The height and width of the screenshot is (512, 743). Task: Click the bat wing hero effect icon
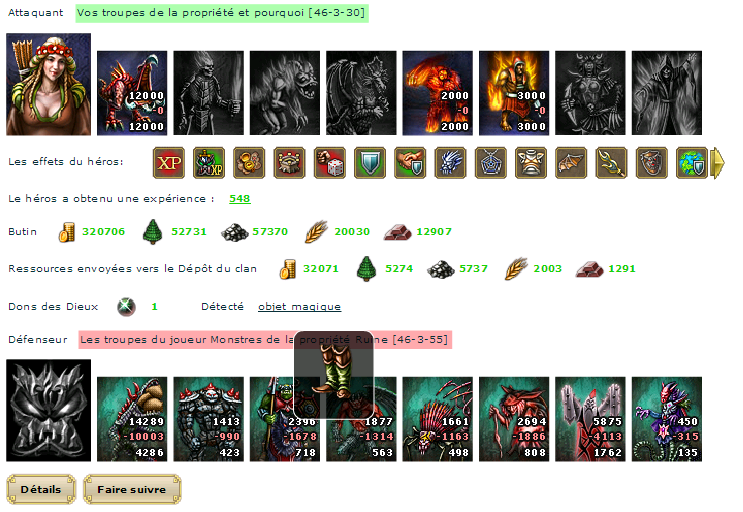[571, 163]
